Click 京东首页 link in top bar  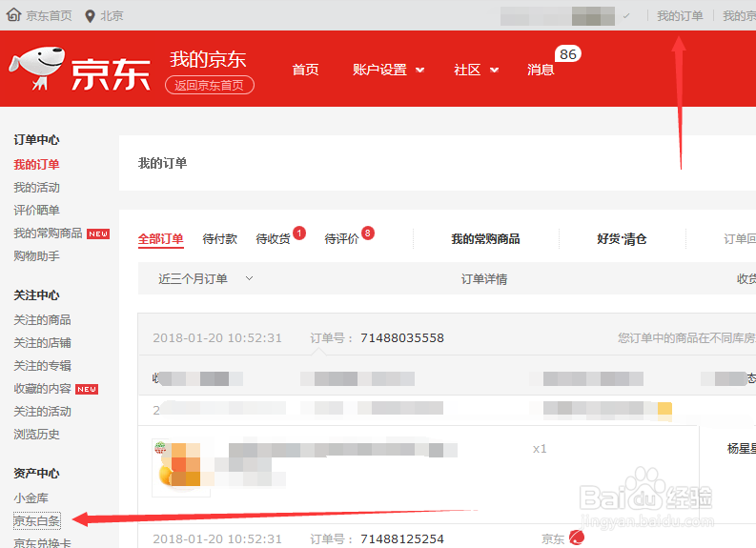49,16
